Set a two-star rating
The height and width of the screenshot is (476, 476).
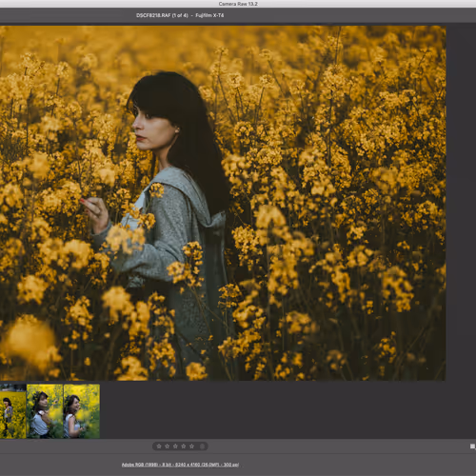[168, 446]
